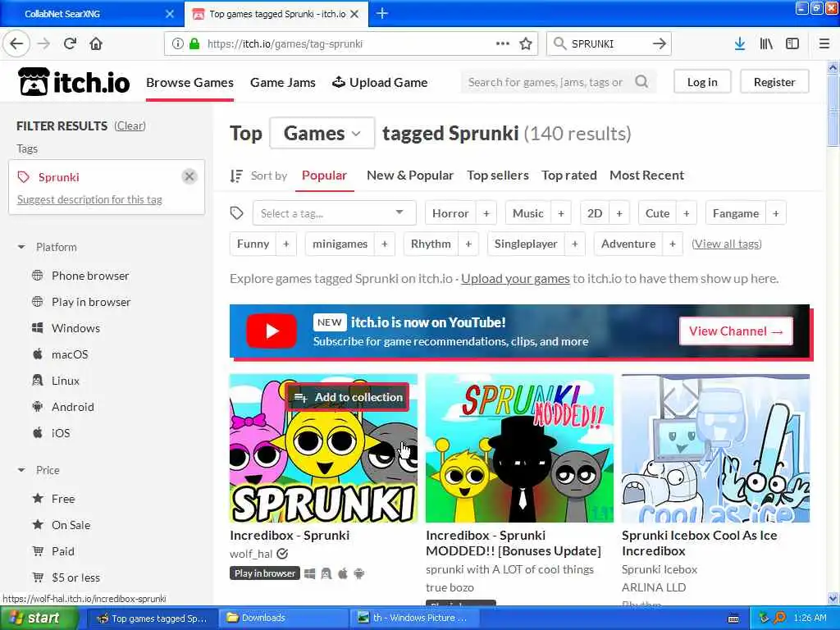Switch to the CollabNet SearXNG tab

91,14
